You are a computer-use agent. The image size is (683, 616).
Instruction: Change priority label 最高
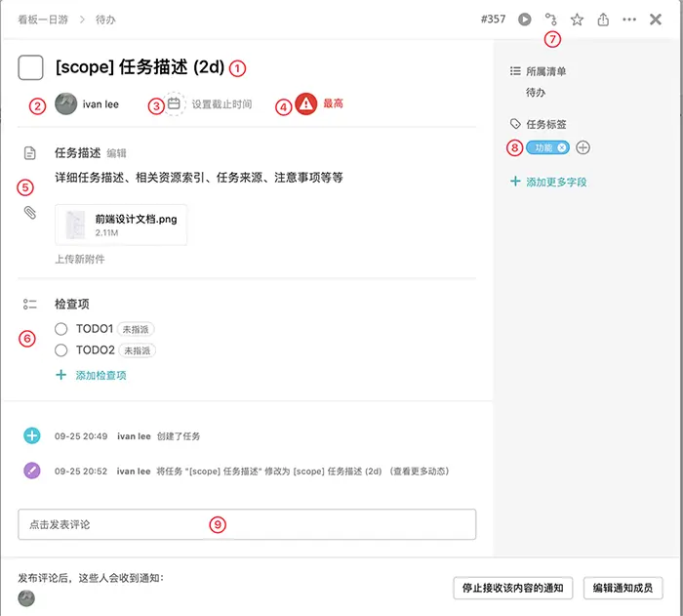(333, 103)
